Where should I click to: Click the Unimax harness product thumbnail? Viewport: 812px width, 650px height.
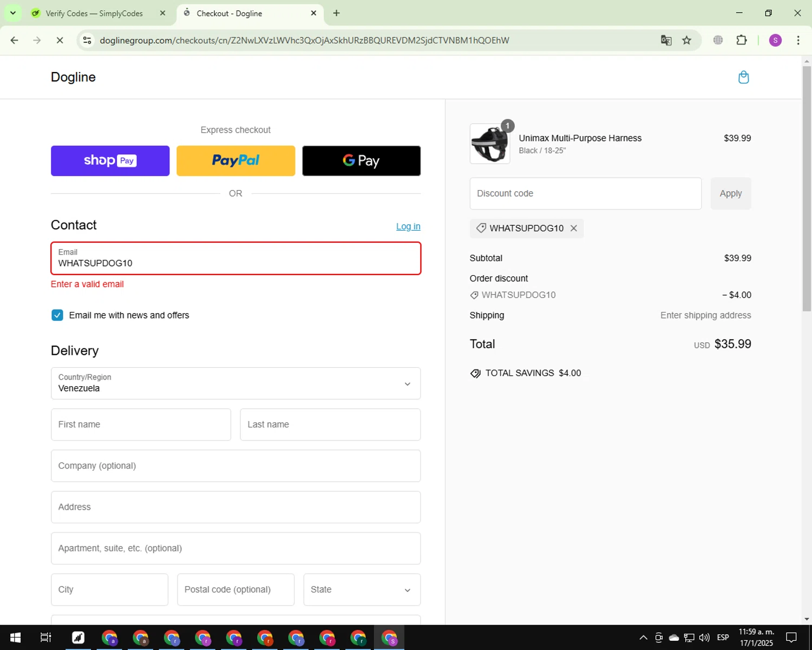[489, 144]
